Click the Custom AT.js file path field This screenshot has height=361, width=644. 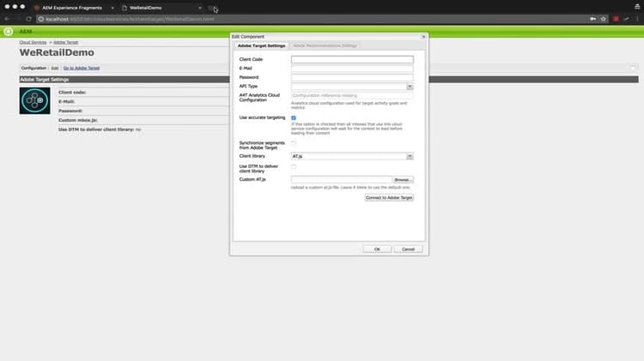tap(341, 180)
